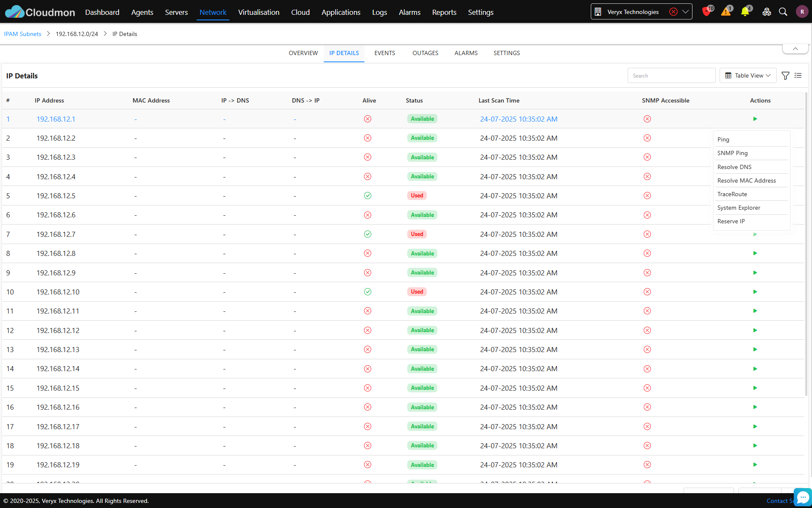The width and height of the screenshot is (812, 508).
Task: Open actions arrow for 192.168.12.10
Action: tap(755, 292)
